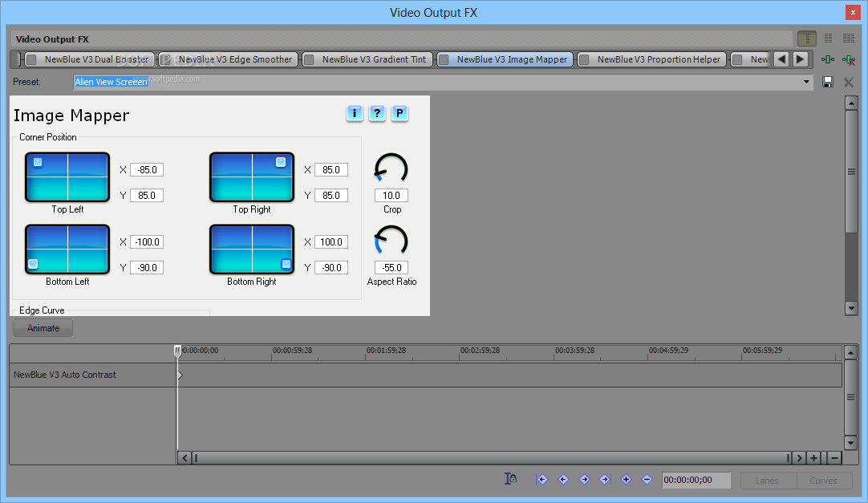Image resolution: width=868 pixels, height=503 pixels.
Task: Click the Bottom Left X value field
Action: 147,241
